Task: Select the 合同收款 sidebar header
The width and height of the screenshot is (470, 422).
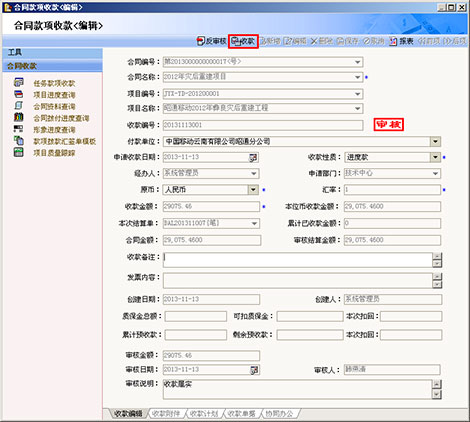Action: tap(52, 66)
